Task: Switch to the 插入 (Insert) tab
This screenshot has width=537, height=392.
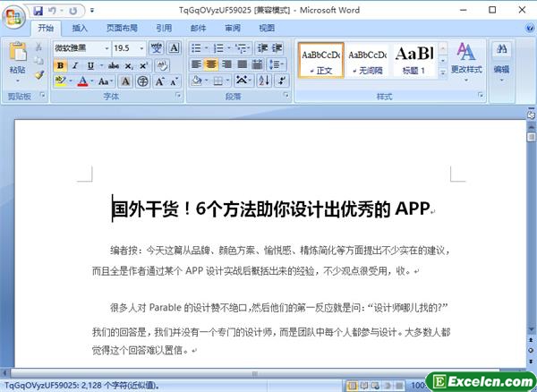Action: click(x=80, y=28)
